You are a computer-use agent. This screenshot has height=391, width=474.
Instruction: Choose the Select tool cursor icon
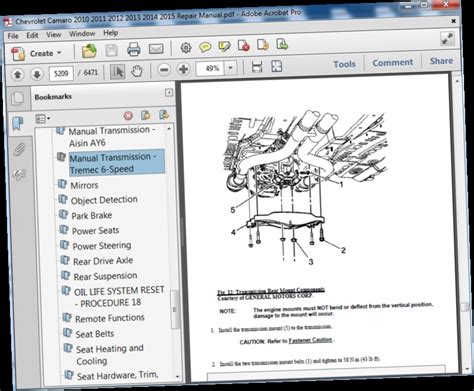coord(117,72)
